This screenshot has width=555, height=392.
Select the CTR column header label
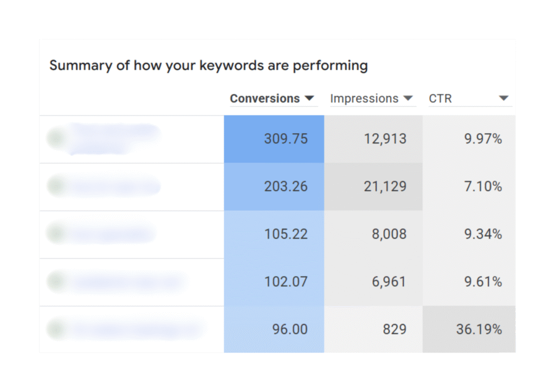point(440,99)
